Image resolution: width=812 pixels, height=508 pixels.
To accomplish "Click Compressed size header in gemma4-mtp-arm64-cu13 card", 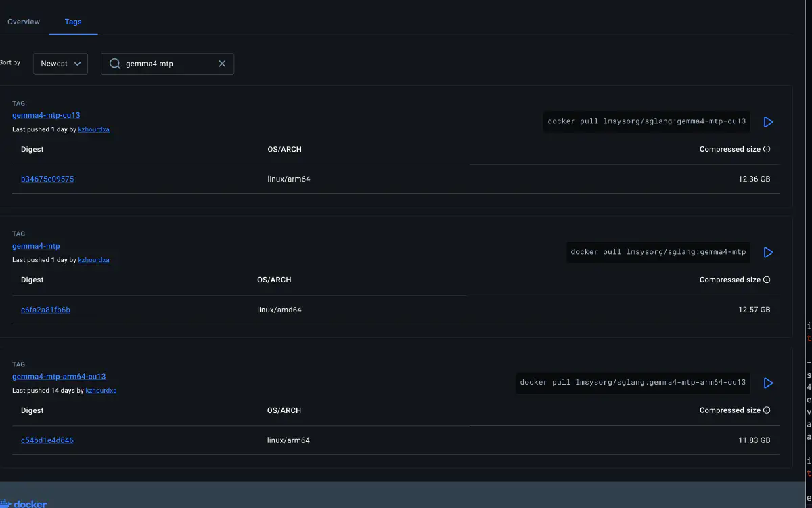I will point(729,410).
